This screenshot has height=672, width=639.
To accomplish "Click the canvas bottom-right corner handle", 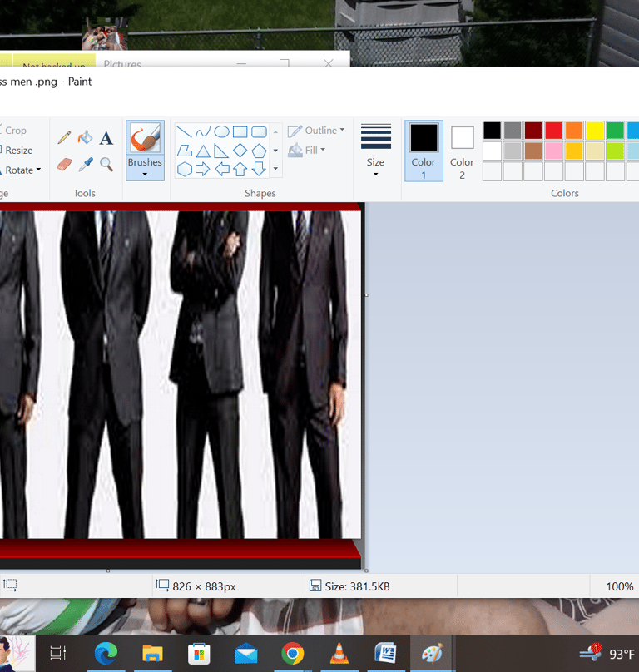I will [x=366, y=571].
